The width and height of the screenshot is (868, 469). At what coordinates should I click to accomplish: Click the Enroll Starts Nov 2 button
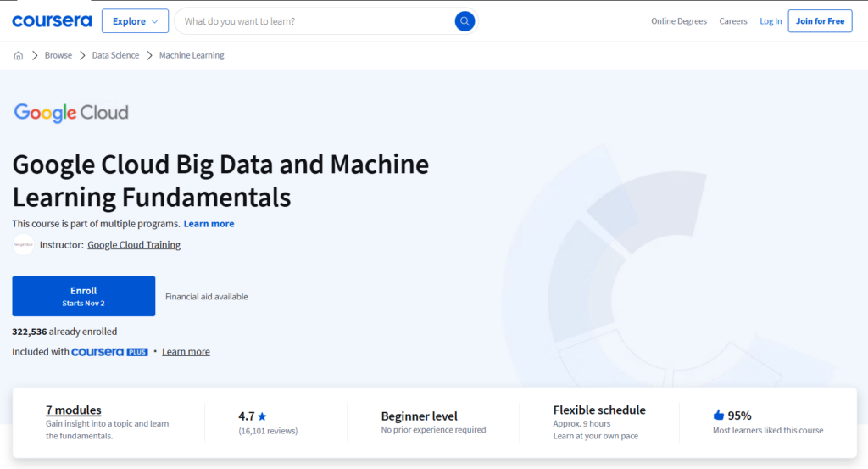point(84,296)
